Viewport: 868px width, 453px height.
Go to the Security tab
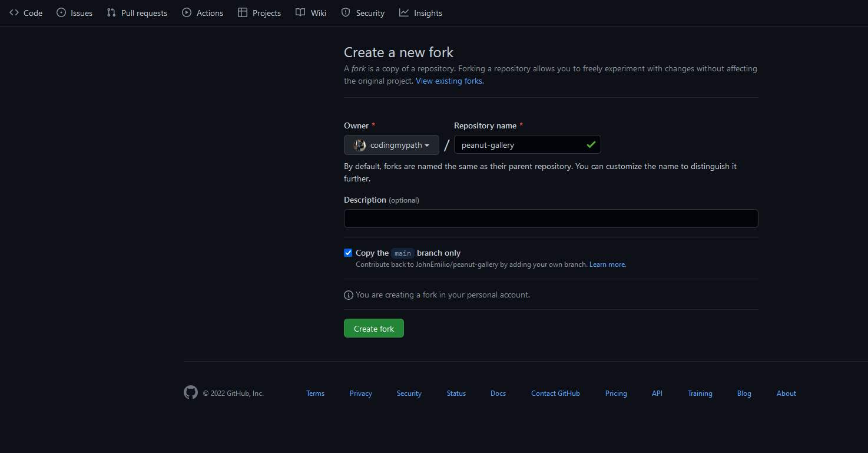click(363, 13)
